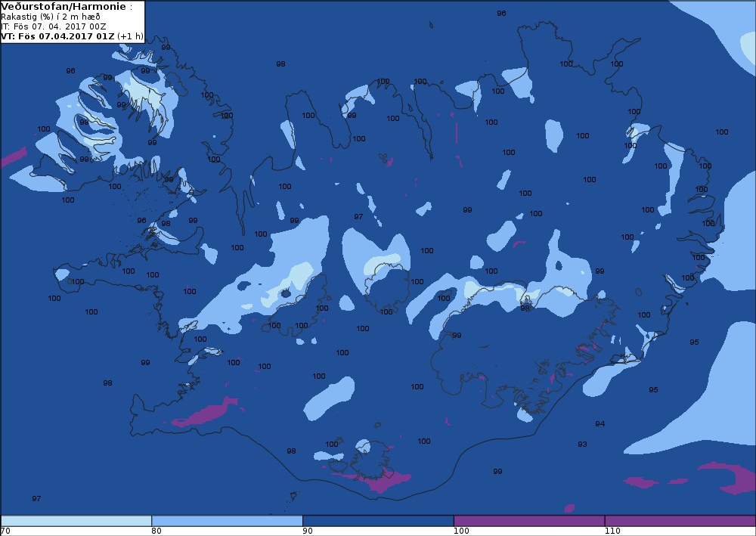This screenshot has width=756, height=536.
Task: Click the "IT: Fös 07. 04. 2017 00Z" line
Action: [x=53, y=26]
